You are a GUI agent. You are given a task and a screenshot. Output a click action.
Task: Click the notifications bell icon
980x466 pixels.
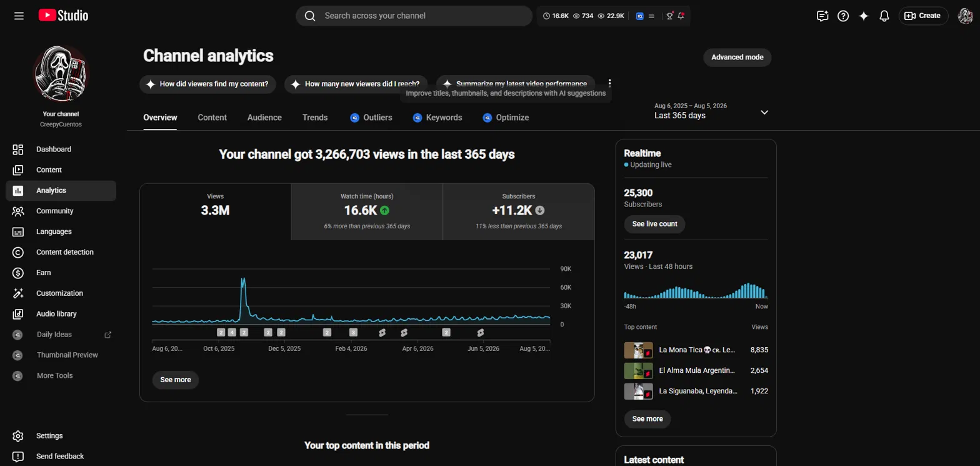[884, 16]
